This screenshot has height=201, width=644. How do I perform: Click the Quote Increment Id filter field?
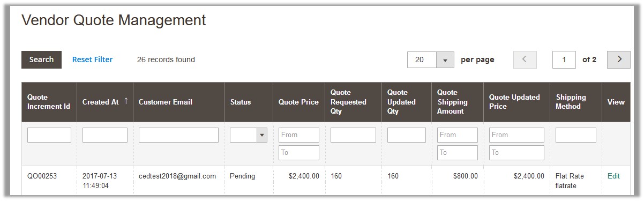coord(49,135)
